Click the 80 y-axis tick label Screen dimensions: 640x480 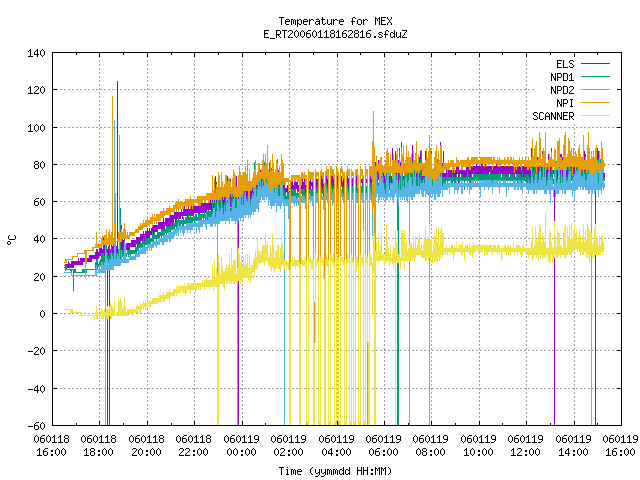pos(39,165)
